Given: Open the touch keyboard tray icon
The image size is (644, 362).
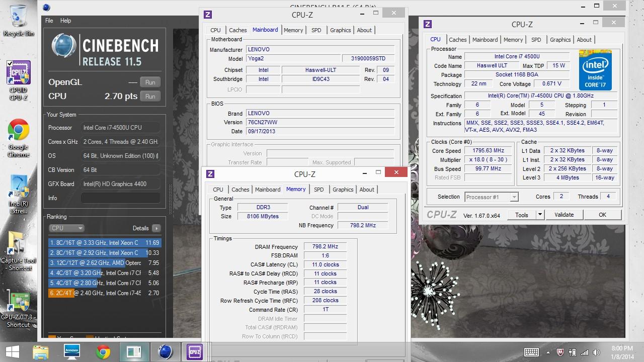Looking at the screenshot, I should click(531, 352).
